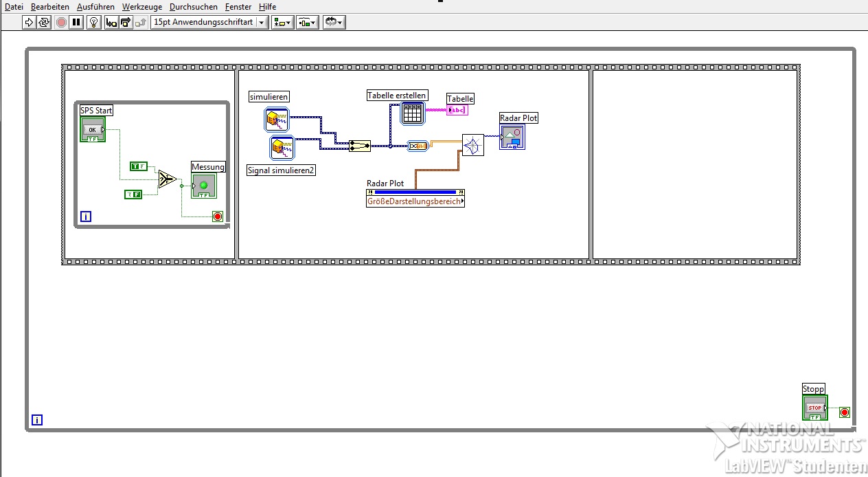Click the simulieren label
This screenshot has width=868, height=477.
coord(269,97)
